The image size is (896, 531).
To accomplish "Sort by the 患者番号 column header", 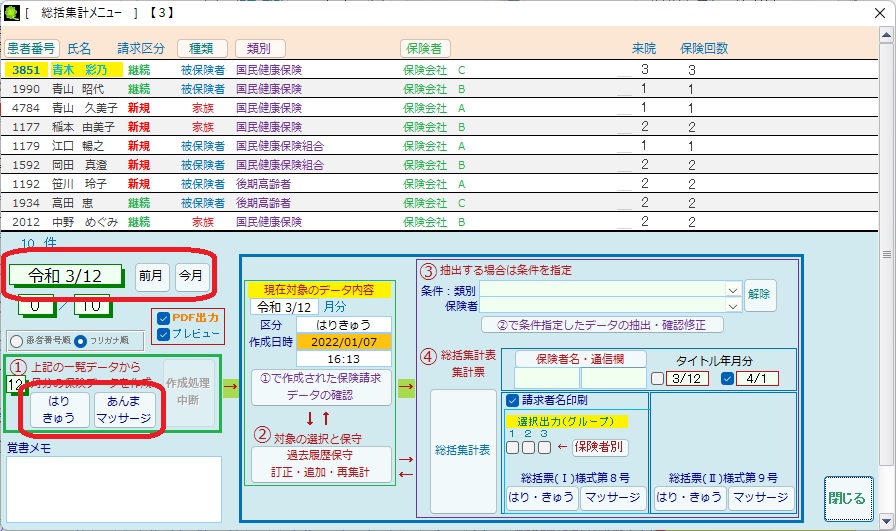I will (x=31, y=49).
